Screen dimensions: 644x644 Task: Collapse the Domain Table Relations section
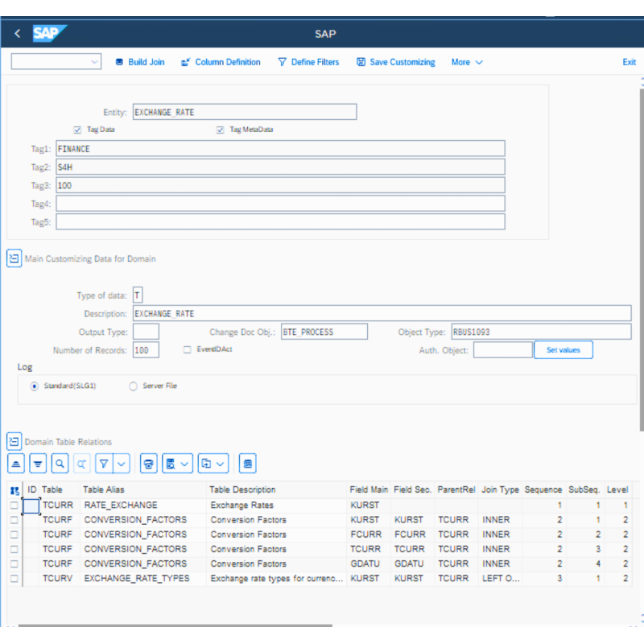coord(14,442)
